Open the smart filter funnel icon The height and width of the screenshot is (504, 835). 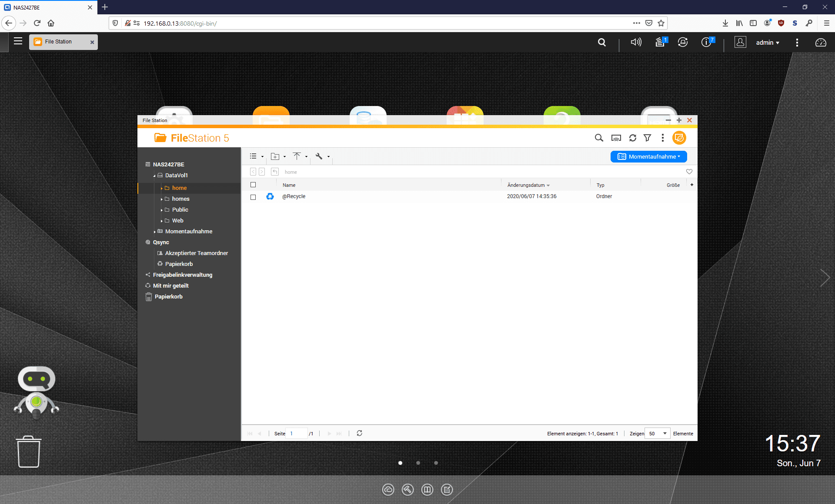pyautogui.click(x=648, y=138)
